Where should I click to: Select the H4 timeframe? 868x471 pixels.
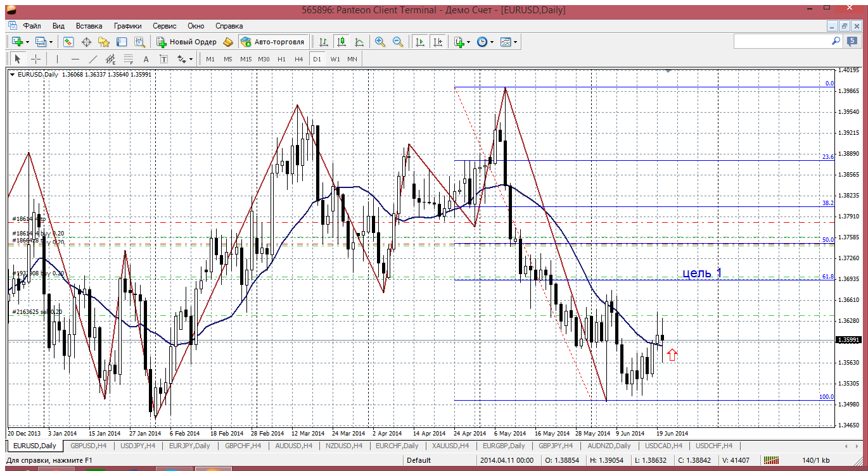point(299,59)
